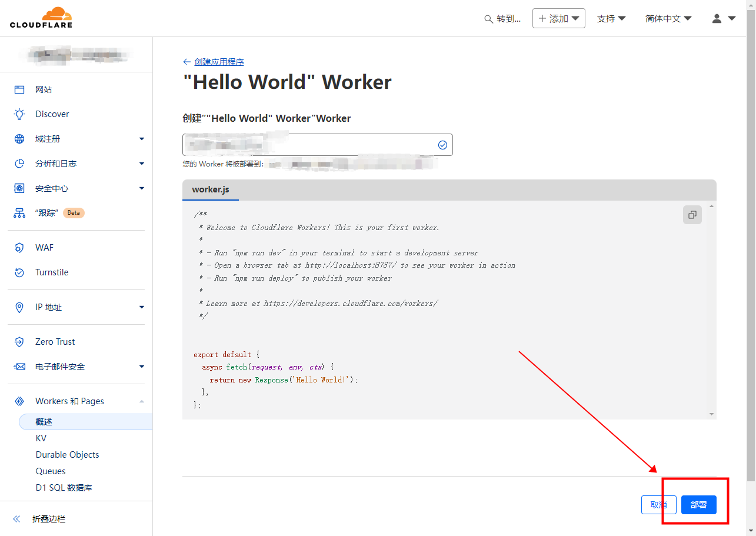Click the 域注册 globe icon
756x536 pixels.
click(19, 139)
